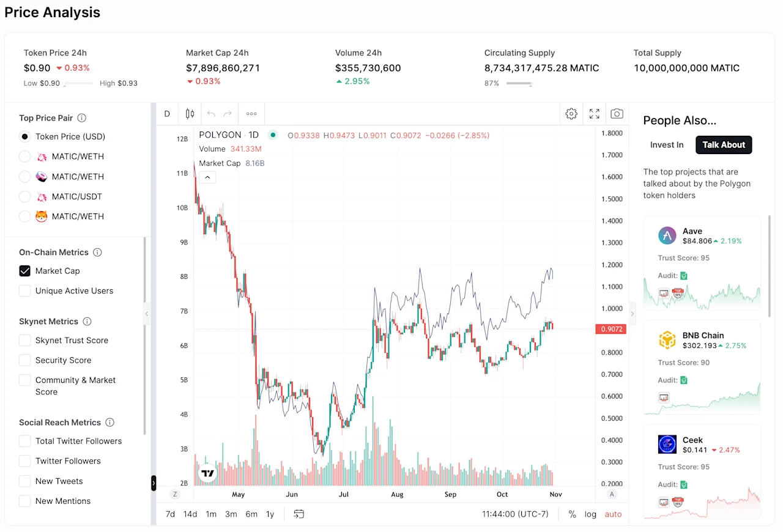This screenshot has height=532, width=783.
Task: Open the candlestick chart style selector
Action: pyautogui.click(x=190, y=114)
